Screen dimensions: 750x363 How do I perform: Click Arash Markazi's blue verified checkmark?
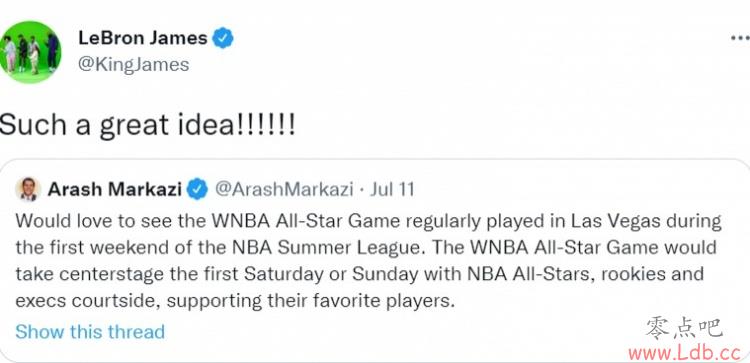pos(197,190)
